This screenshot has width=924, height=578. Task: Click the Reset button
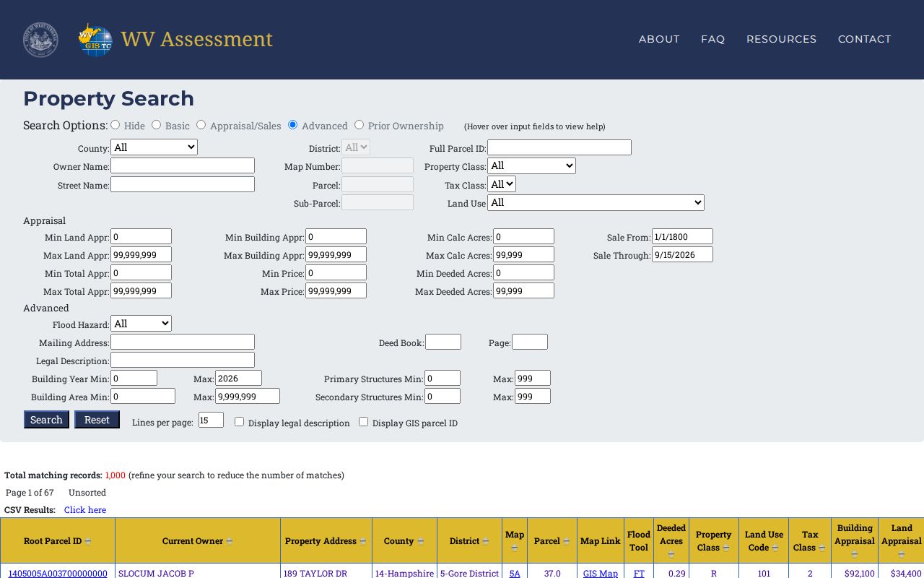coord(97,420)
